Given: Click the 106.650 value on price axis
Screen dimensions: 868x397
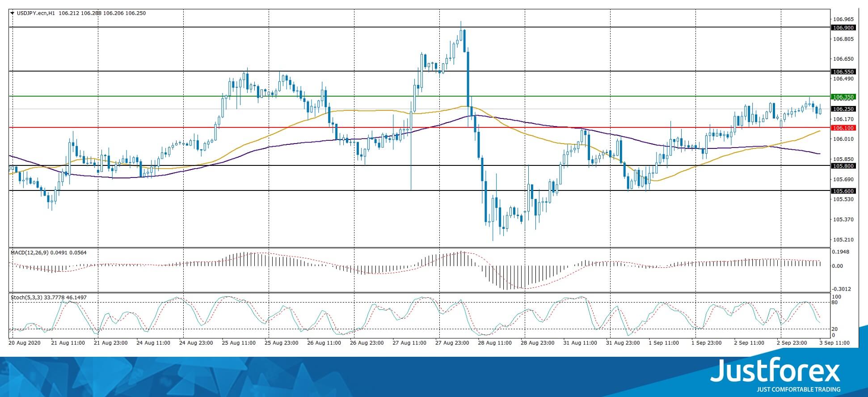Looking at the screenshot, I should pyautogui.click(x=843, y=59).
